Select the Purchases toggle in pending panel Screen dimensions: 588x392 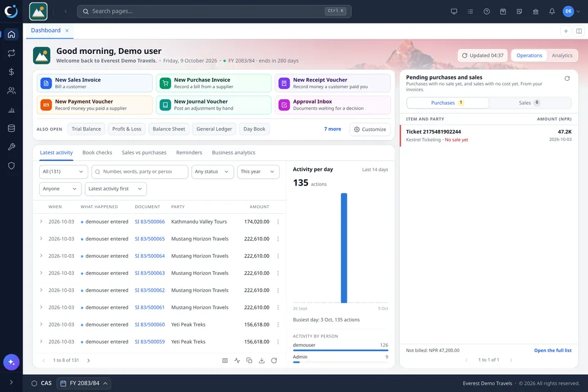448,103
